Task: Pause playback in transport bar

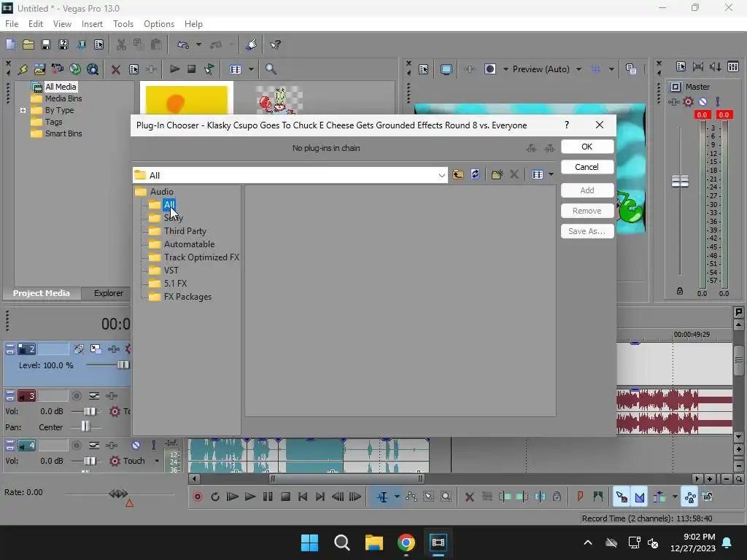Action: click(268, 497)
